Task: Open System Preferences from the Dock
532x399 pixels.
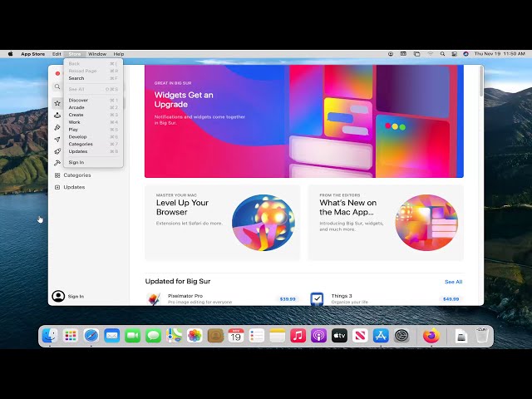Action: click(401, 336)
